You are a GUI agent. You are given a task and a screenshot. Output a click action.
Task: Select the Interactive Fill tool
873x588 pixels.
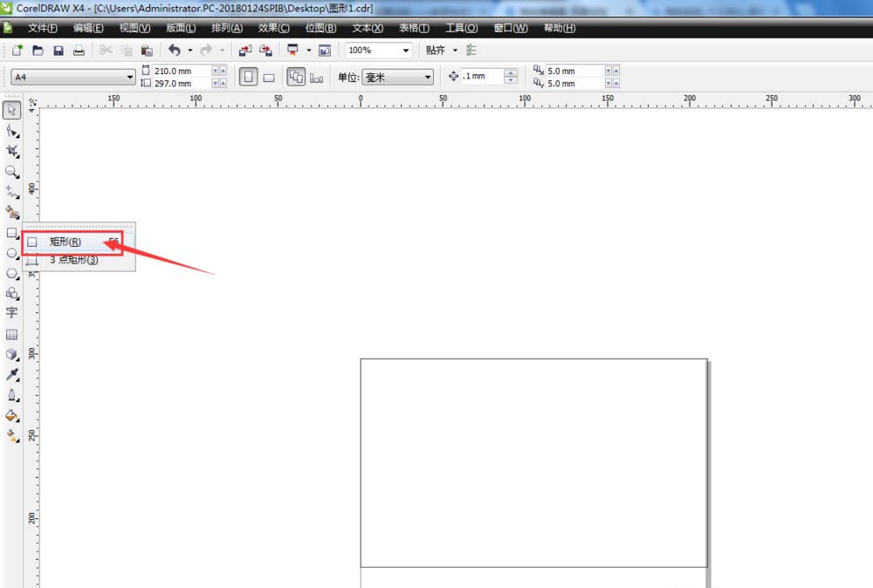coord(12,436)
